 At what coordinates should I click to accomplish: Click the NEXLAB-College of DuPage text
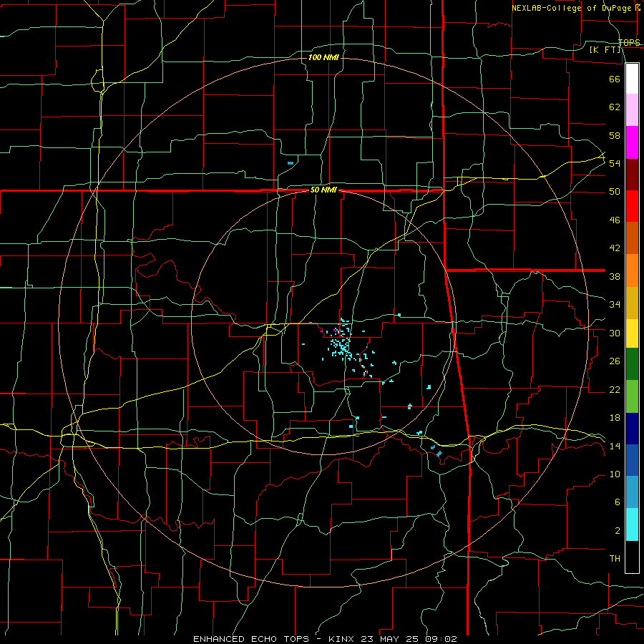click(573, 8)
